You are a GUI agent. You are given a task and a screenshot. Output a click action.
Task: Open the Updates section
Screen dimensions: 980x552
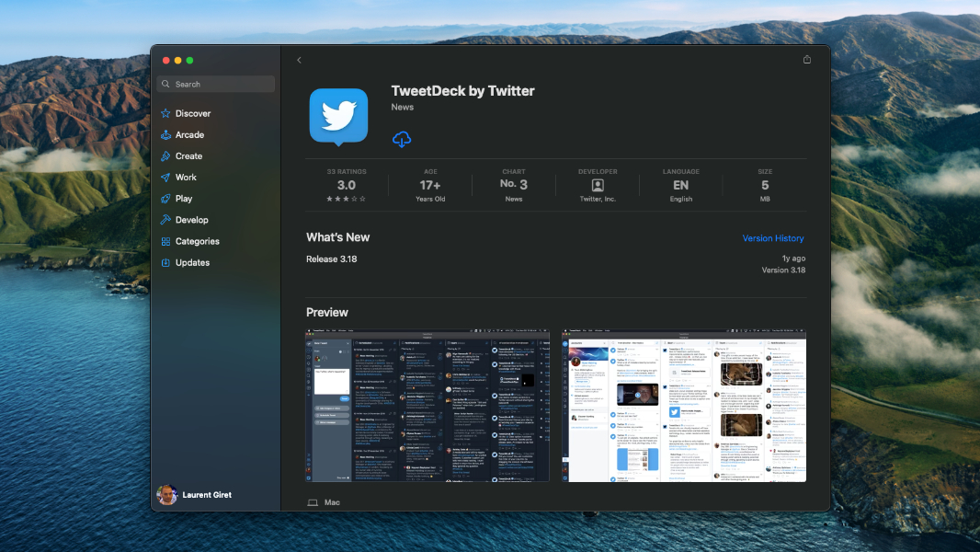click(192, 263)
